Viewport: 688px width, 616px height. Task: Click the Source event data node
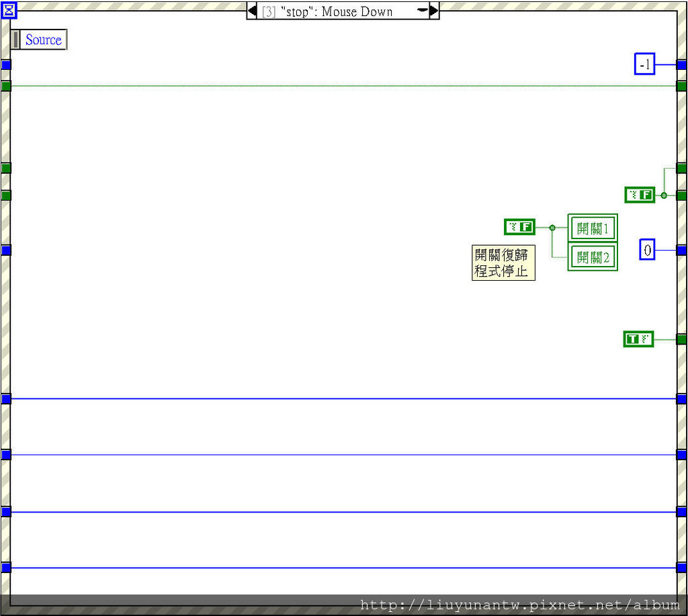pyautogui.click(x=38, y=40)
